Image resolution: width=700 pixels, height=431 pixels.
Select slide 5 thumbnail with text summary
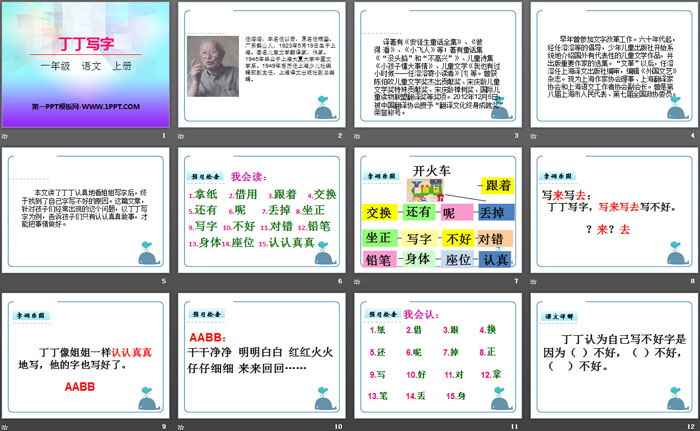(86, 210)
